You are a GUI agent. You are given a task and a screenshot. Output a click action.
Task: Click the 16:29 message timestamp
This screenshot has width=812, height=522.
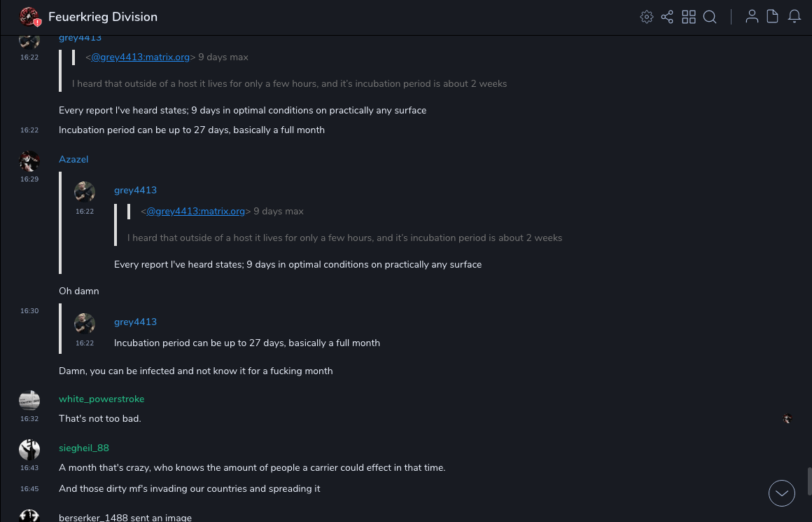coord(29,179)
